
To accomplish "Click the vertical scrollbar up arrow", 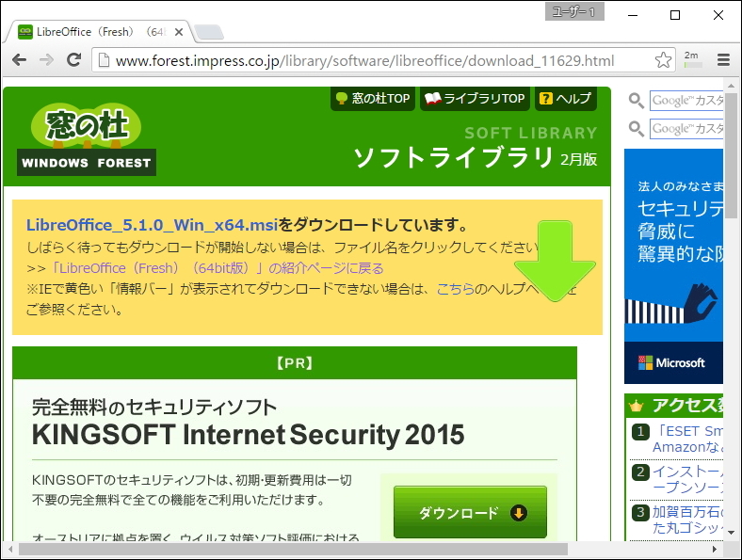I will tap(732, 86).
